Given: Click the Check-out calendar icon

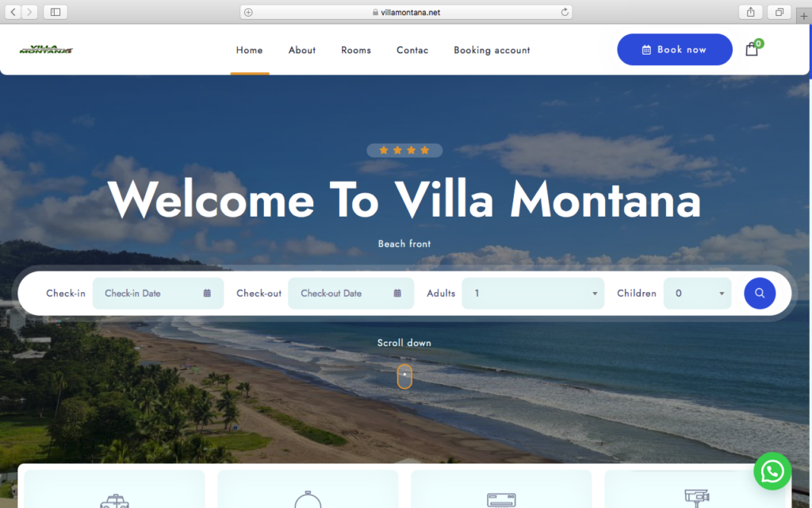Looking at the screenshot, I should (397, 294).
